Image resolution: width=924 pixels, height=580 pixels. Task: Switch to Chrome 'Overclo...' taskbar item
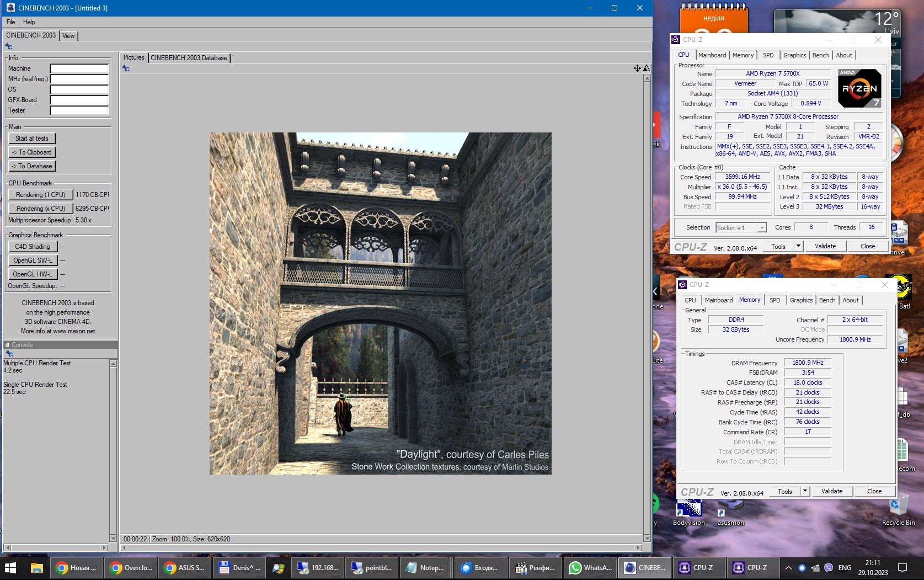click(130, 567)
